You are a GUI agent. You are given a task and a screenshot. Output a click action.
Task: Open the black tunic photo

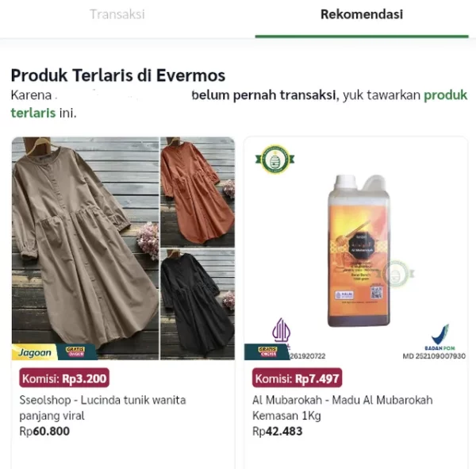(x=198, y=305)
